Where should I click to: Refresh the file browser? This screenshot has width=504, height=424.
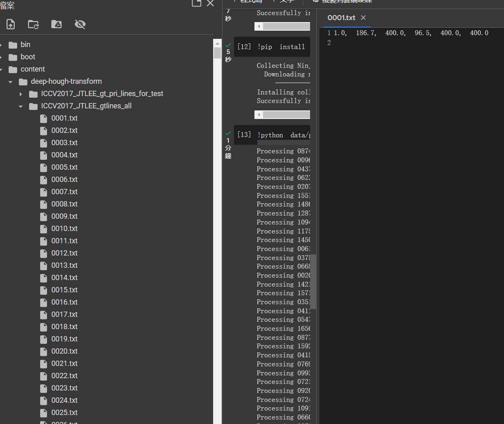tap(34, 24)
